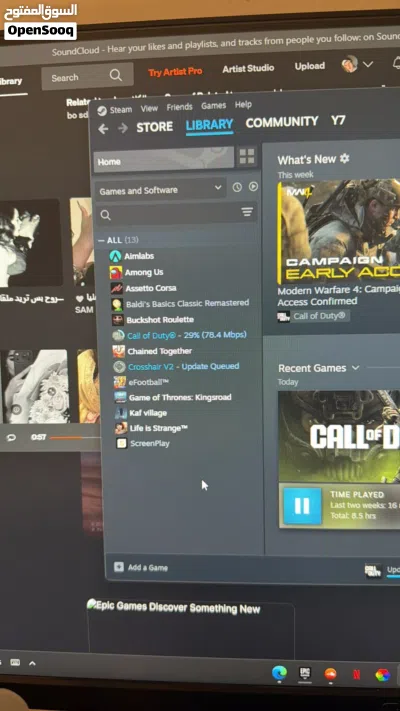Seek on the SoundCloud playback progress bar
This screenshot has height=711, width=400.
coord(75,438)
